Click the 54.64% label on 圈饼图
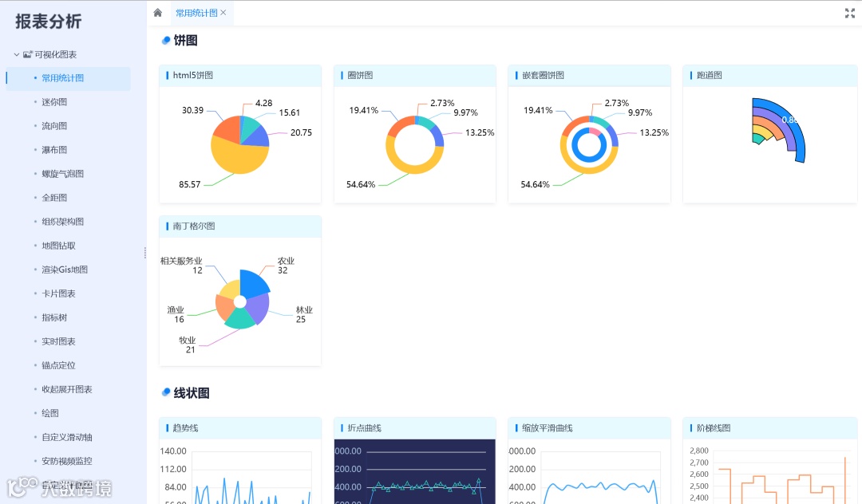The width and height of the screenshot is (862, 504). pyautogui.click(x=361, y=184)
